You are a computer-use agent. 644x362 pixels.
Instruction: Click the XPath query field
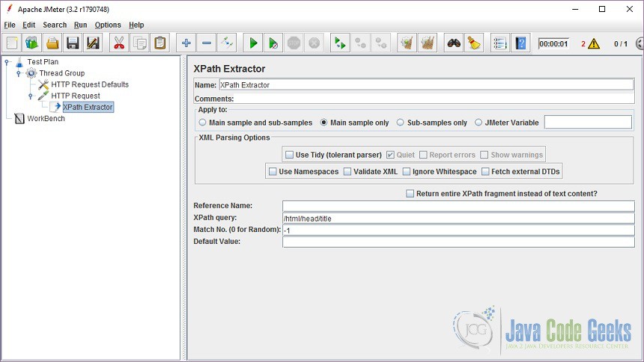pyautogui.click(x=458, y=218)
